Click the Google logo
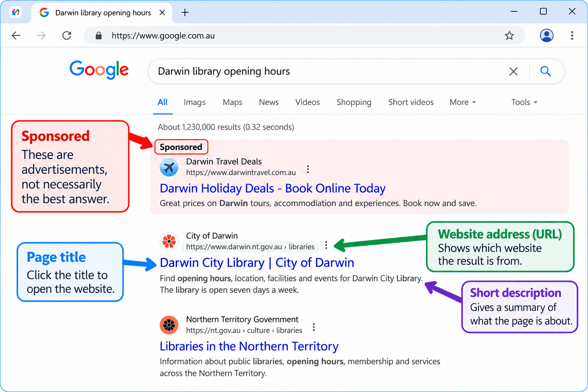Screen dimensions: 588x392 [x=99, y=70]
